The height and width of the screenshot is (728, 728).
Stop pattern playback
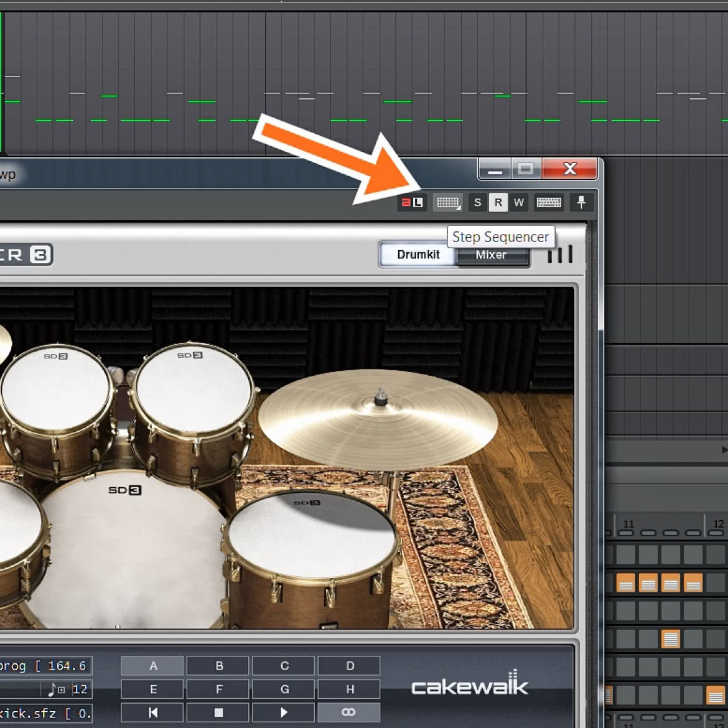(218, 712)
